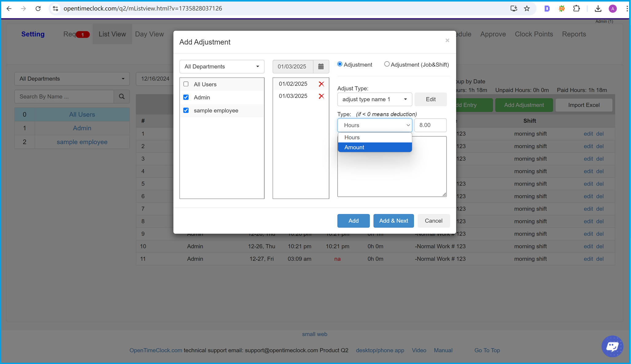
Task: Click the notes text area in dialog
Action: pyautogui.click(x=392, y=167)
